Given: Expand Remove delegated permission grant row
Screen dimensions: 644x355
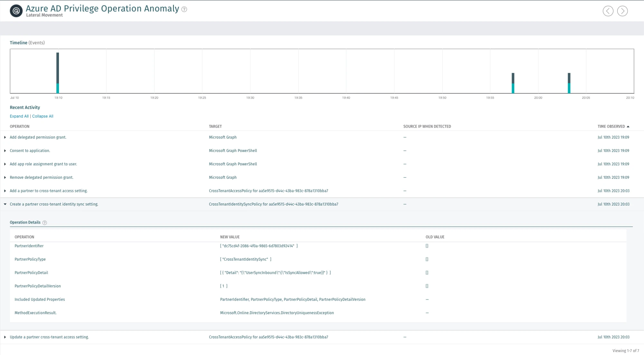Looking at the screenshot, I should pyautogui.click(x=5, y=177).
